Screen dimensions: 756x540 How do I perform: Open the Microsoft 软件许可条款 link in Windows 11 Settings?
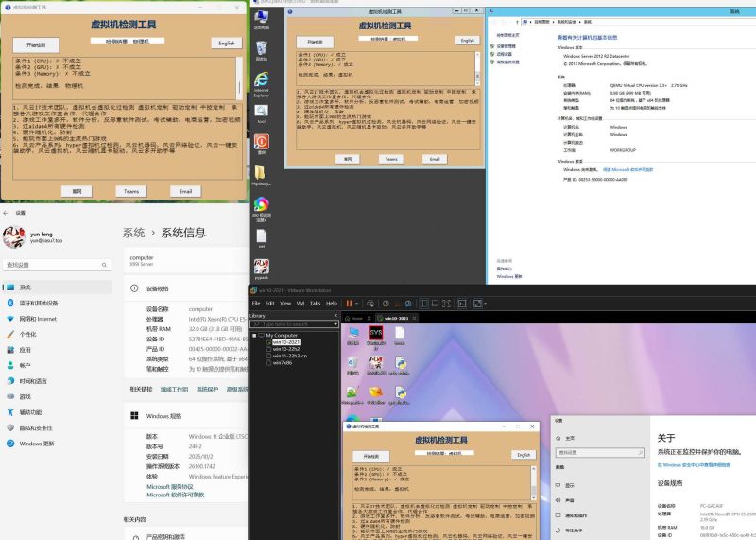[x=176, y=496]
